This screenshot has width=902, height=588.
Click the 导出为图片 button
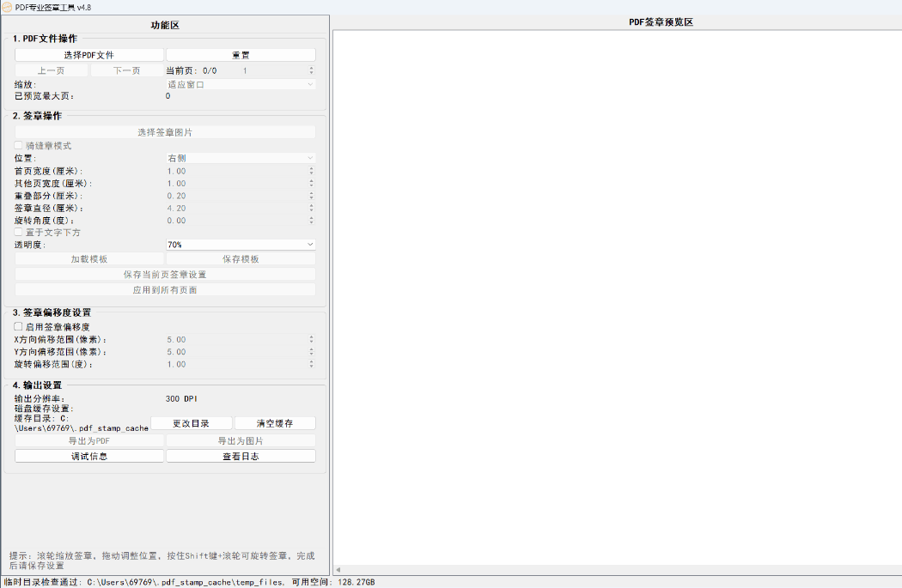(x=241, y=440)
